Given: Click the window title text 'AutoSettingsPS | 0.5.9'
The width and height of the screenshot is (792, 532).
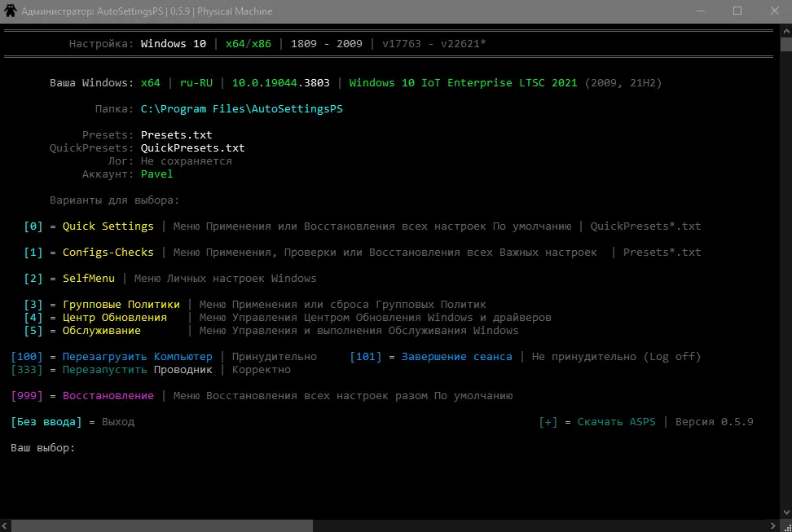Looking at the screenshot, I should coord(143,11).
